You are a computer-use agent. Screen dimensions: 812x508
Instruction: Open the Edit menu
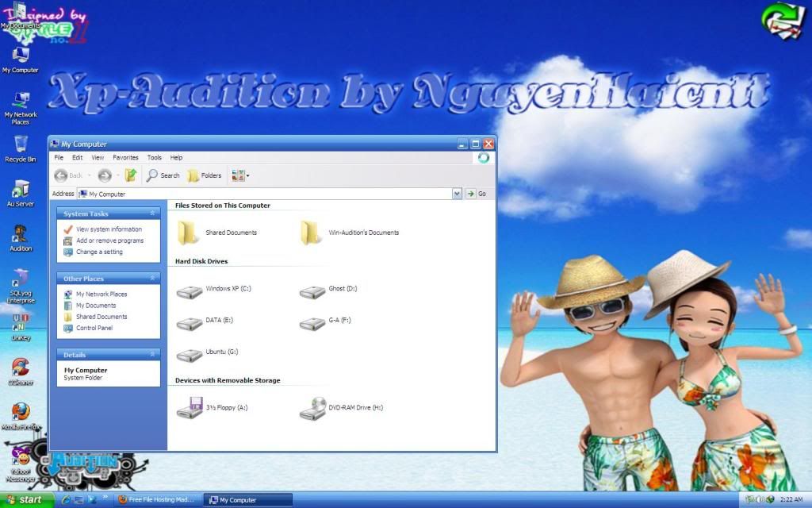(x=77, y=158)
